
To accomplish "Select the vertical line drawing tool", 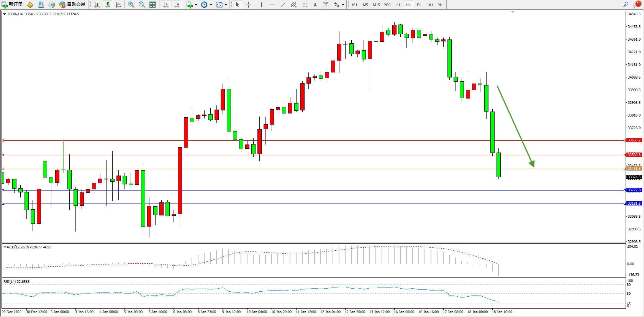I will point(261,5).
